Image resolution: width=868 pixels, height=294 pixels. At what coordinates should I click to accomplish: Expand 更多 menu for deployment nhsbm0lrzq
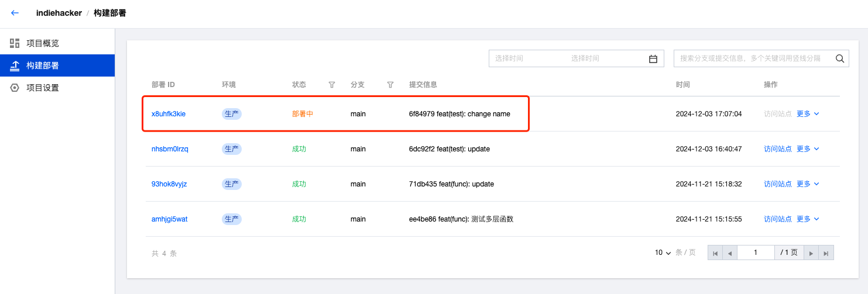[x=808, y=149]
